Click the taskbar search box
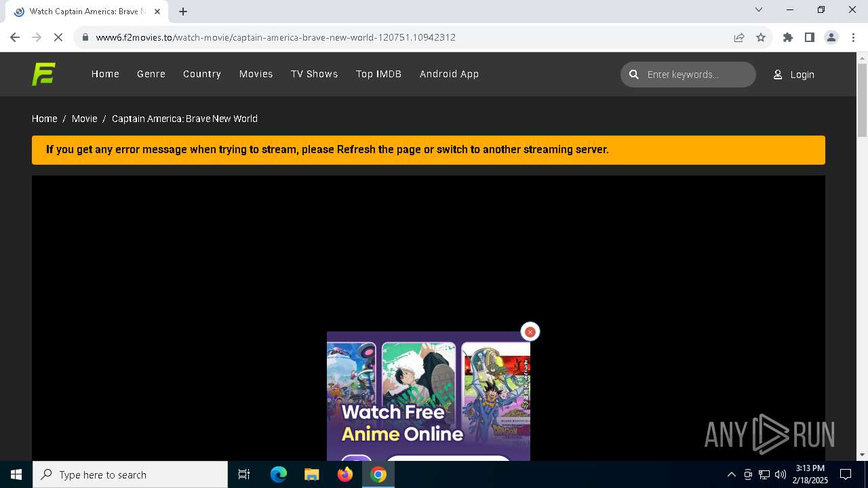The height and width of the screenshot is (488, 868). coord(130,474)
